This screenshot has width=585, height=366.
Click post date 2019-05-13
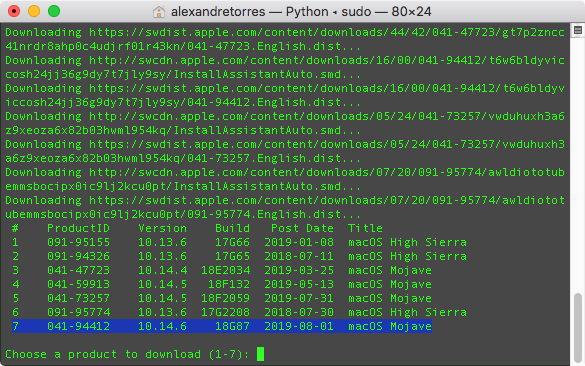(x=299, y=284)
